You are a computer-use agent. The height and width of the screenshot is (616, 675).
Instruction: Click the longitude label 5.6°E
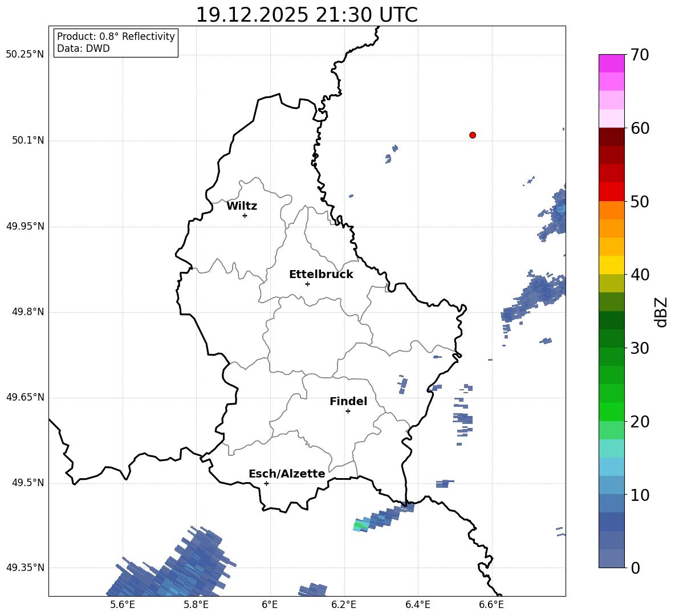tap(123, 605)
